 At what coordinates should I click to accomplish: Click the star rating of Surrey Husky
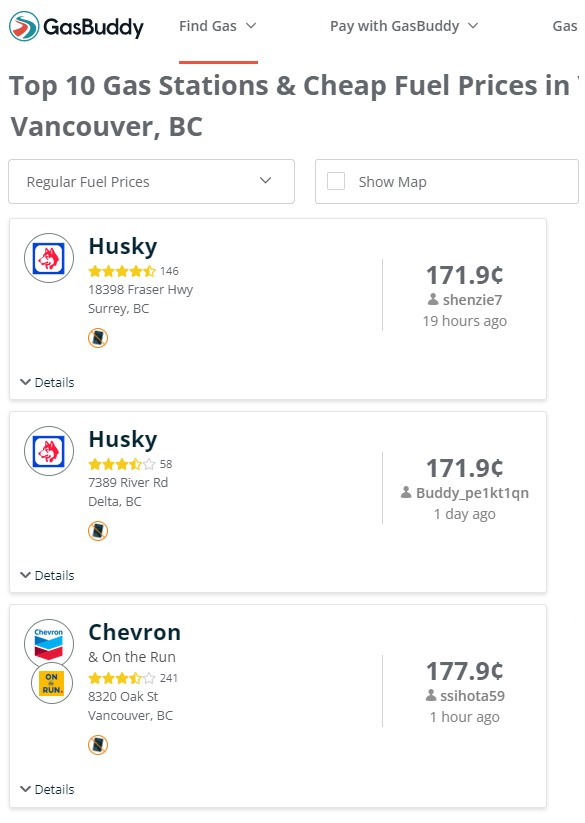(x=122, y=271)
